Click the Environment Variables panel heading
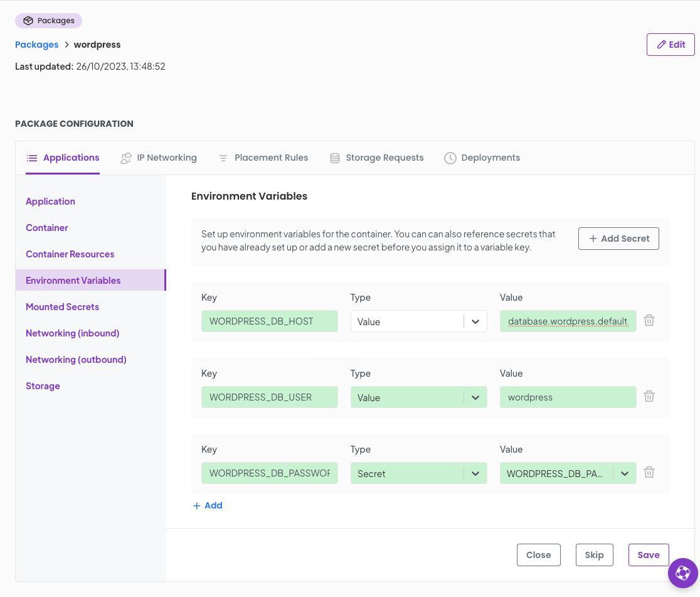The width and height of the screenshot is (700, 597). pyautogui.click(x=249, y=196)
